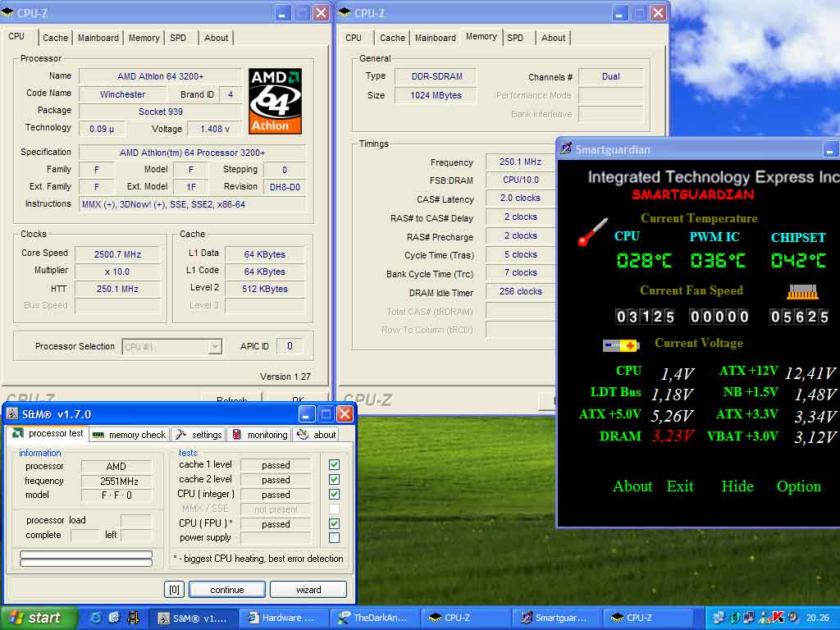Open the about tab in S&M
The image size is (840, 630).
(317, 435)
